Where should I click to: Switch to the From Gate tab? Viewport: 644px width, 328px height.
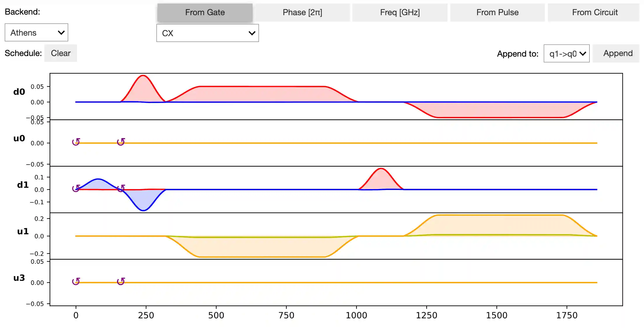point(205,13)
